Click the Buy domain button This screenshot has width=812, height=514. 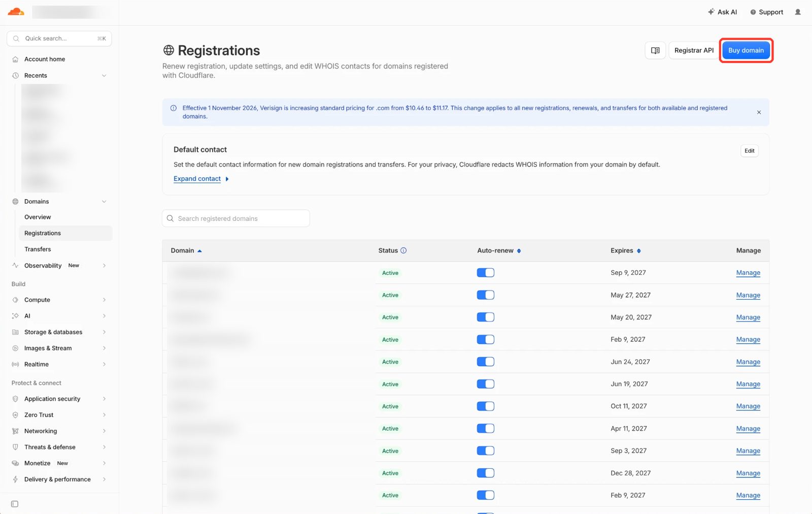(x=746, y=50)
